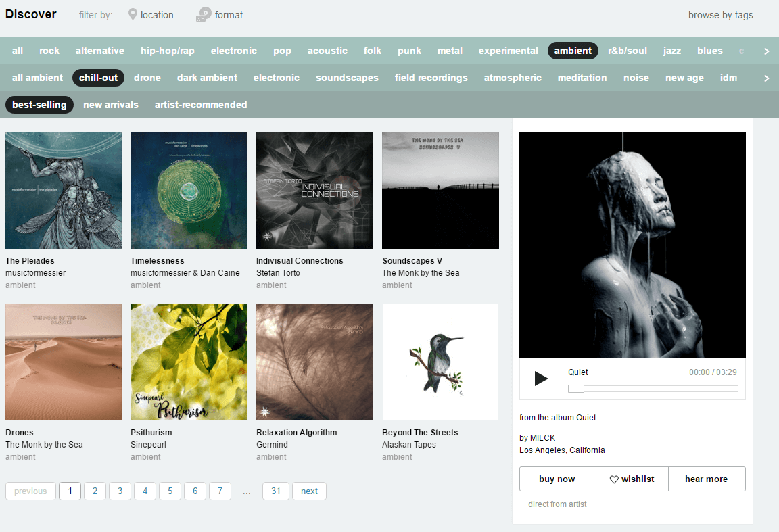
Task: Choose artist-recommended sorting
Action: pyautogui.click(x=201, y=105)
